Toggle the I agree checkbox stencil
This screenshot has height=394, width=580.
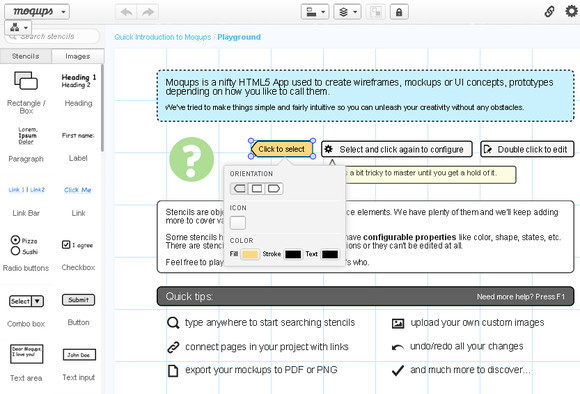[x=66, y=245]
